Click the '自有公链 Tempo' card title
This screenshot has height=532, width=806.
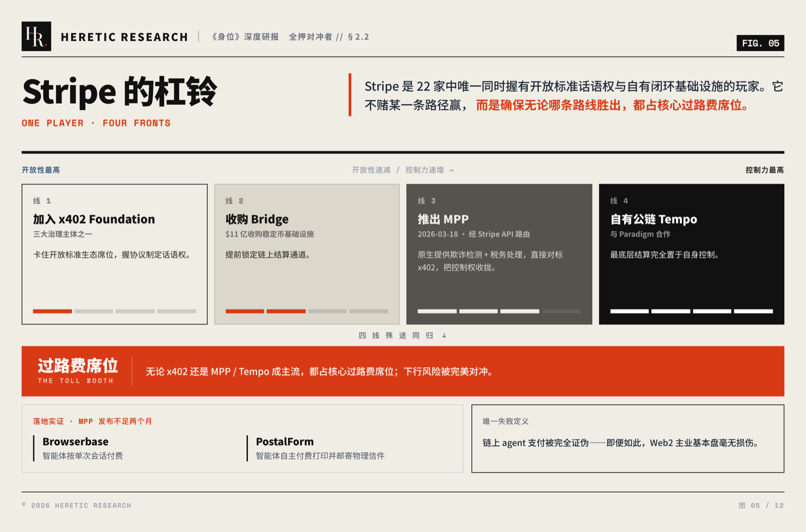(654, 219)
